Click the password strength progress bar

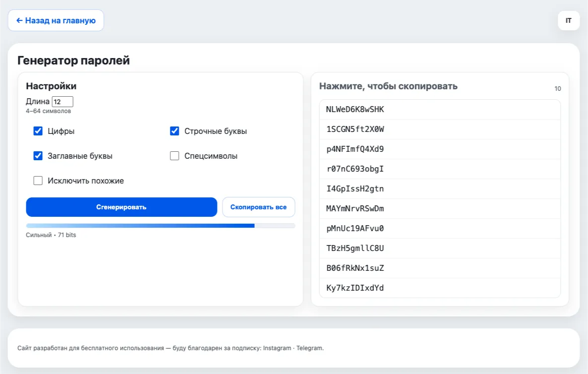point(160,226)
